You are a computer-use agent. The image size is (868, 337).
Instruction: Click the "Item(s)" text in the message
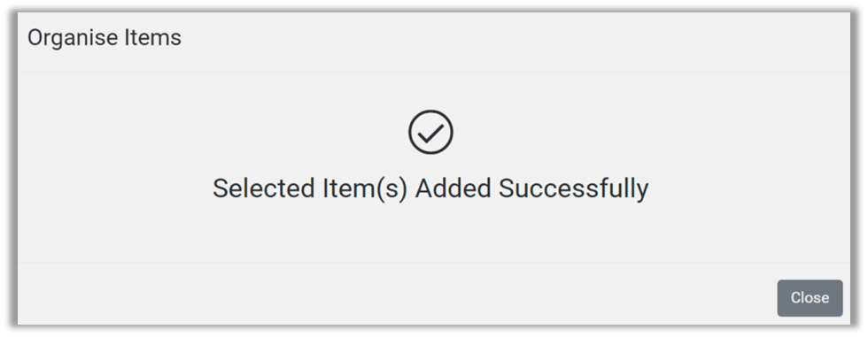tap(365, 188)
